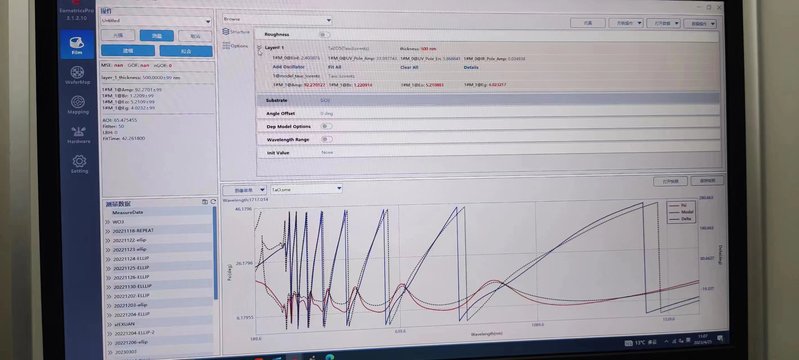This screenshot has height=360, width=799.
Task: Switch to the Structure tab
Action: pos(236,32)
